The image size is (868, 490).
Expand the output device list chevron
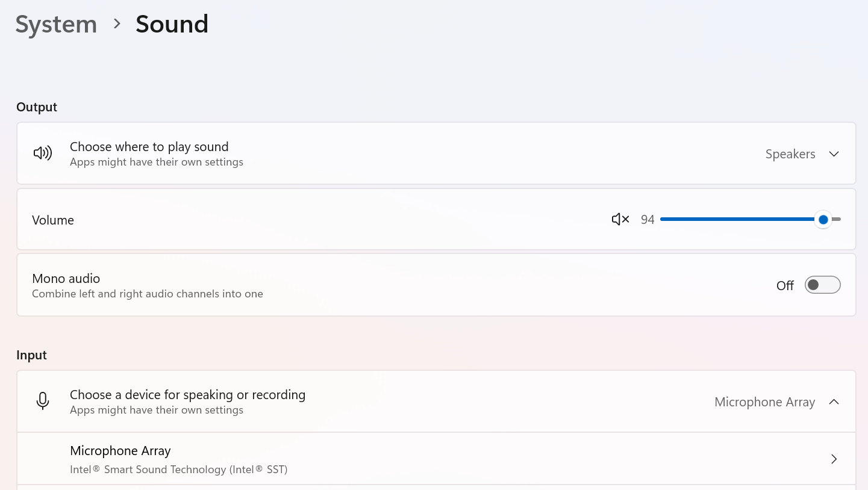[x=834, y=154]
